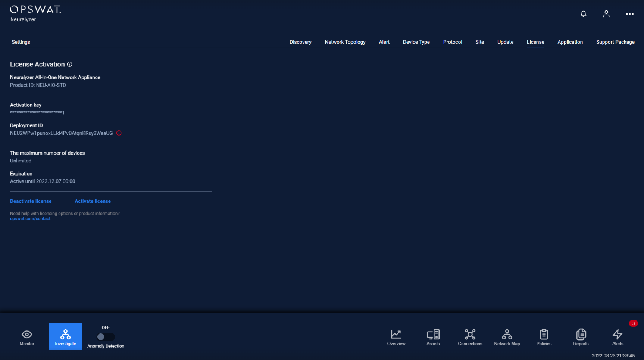
Task: Open the Device Type settings tab
Action: click(416, 42)
